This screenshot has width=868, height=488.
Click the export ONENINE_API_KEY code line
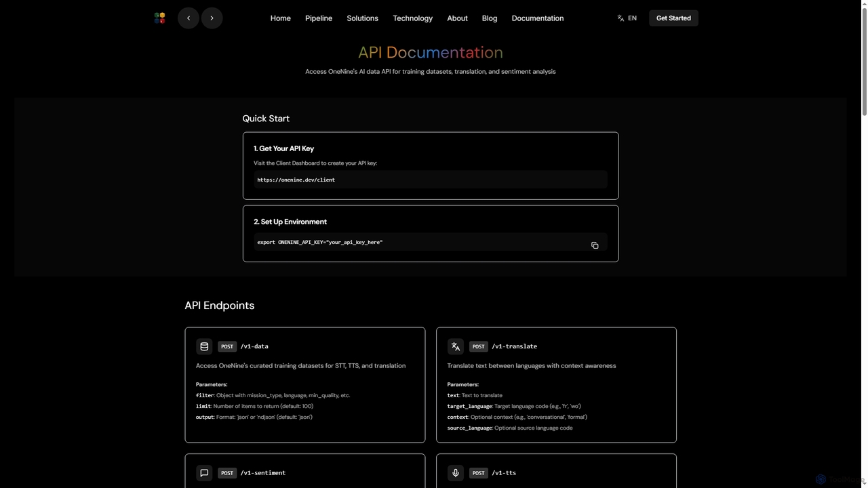pyautogui.click(x=320, y=242)
